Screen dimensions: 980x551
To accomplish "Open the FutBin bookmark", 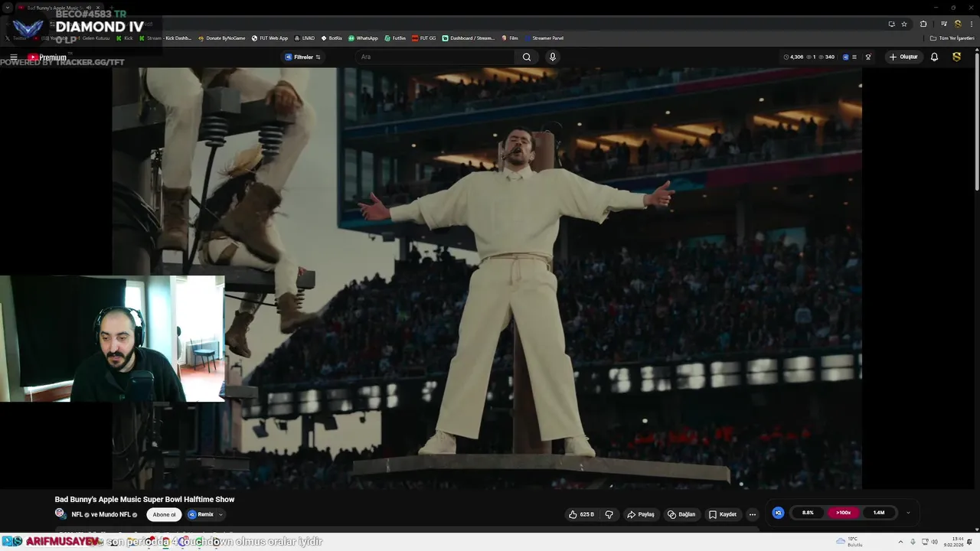I will [x=395, y=38].
